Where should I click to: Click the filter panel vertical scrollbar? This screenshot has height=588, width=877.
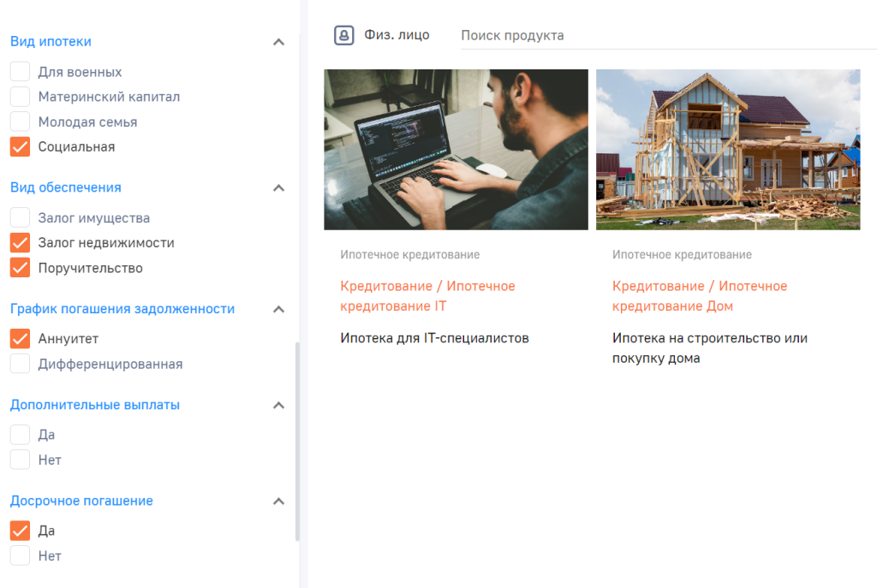coord(297,441)
